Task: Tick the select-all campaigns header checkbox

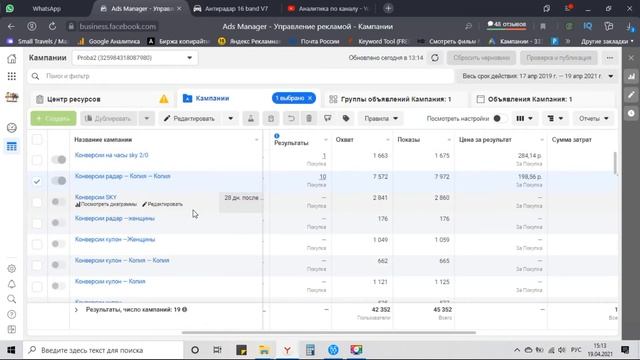Action: tap(37, 140)
